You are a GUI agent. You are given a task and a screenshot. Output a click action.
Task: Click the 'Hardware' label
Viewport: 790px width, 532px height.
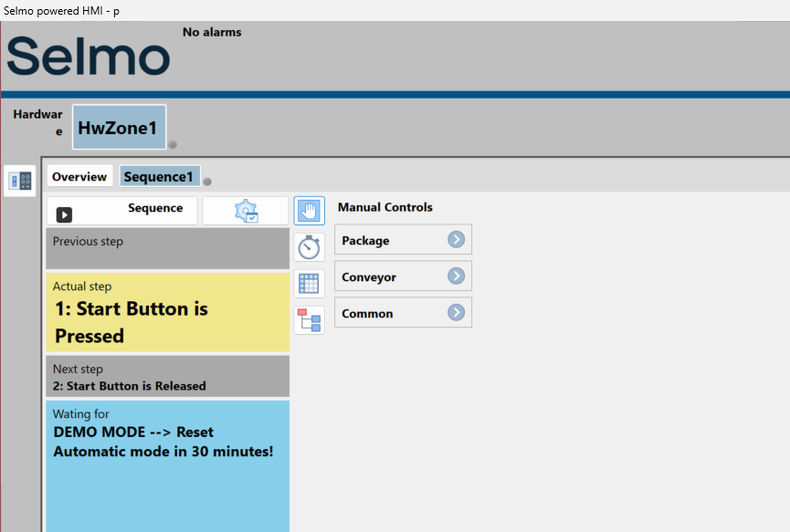(38, 122)
